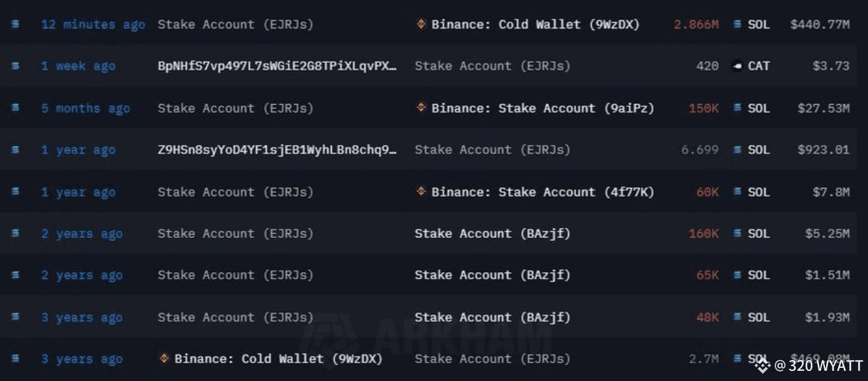This screenshot has width=868, height=381.
Task: Click the Solana chain icon on the 12 minutes ago row
Action: (15, 25)
